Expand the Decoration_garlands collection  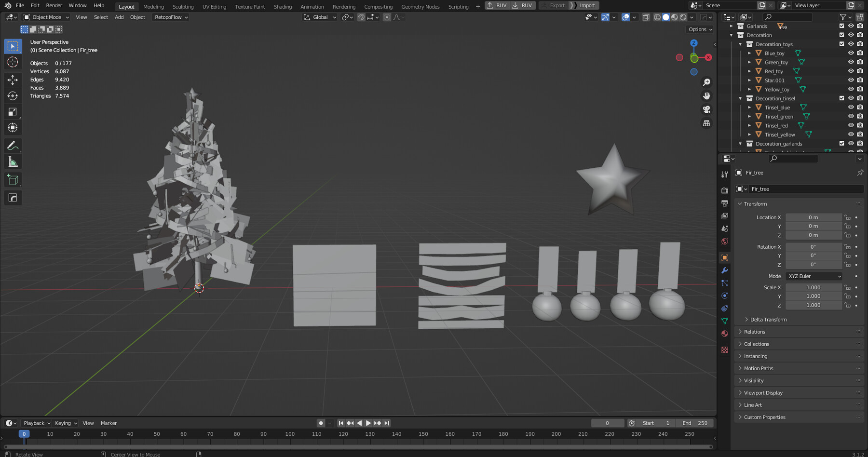(741, 143)
